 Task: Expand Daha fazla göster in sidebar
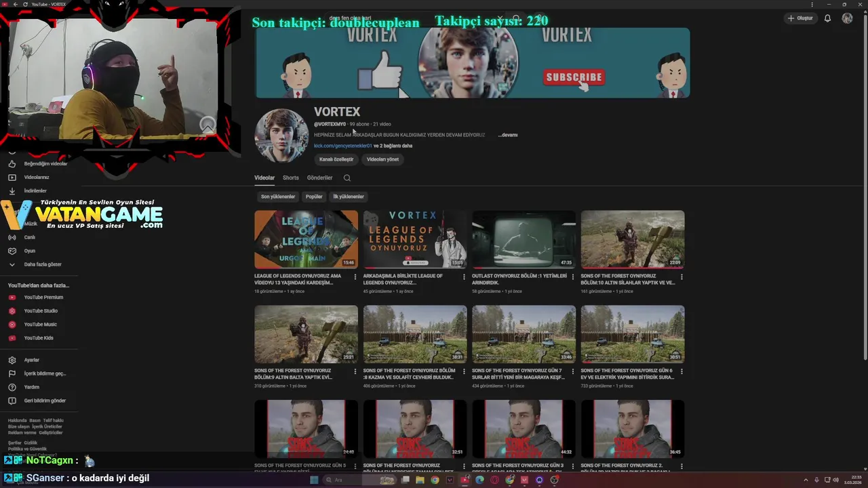42,264
